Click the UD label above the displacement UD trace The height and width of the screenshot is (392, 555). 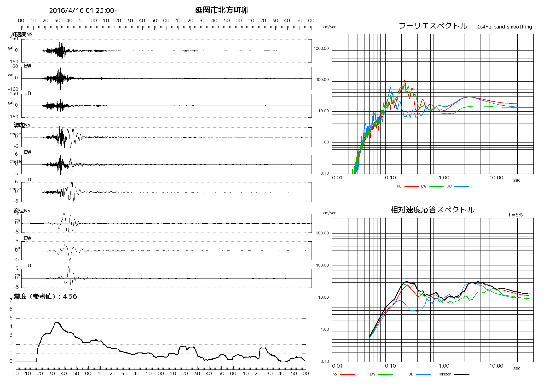point(28,266)
